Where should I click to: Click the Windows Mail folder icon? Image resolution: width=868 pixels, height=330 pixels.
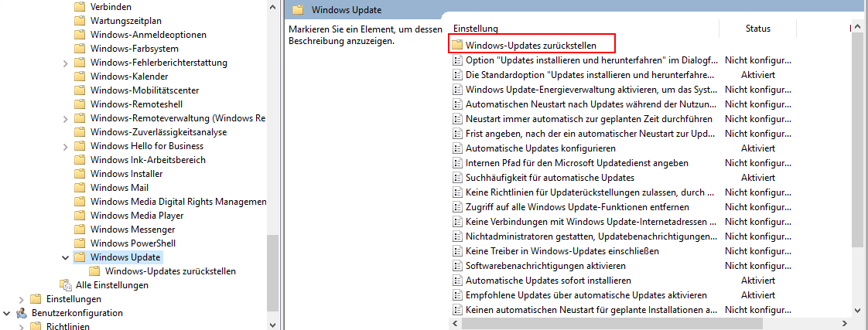pos(80,187)
